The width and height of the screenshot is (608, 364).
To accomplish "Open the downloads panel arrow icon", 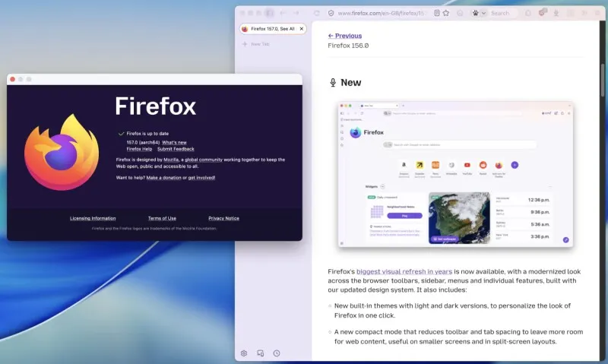I will click(556, 13).
